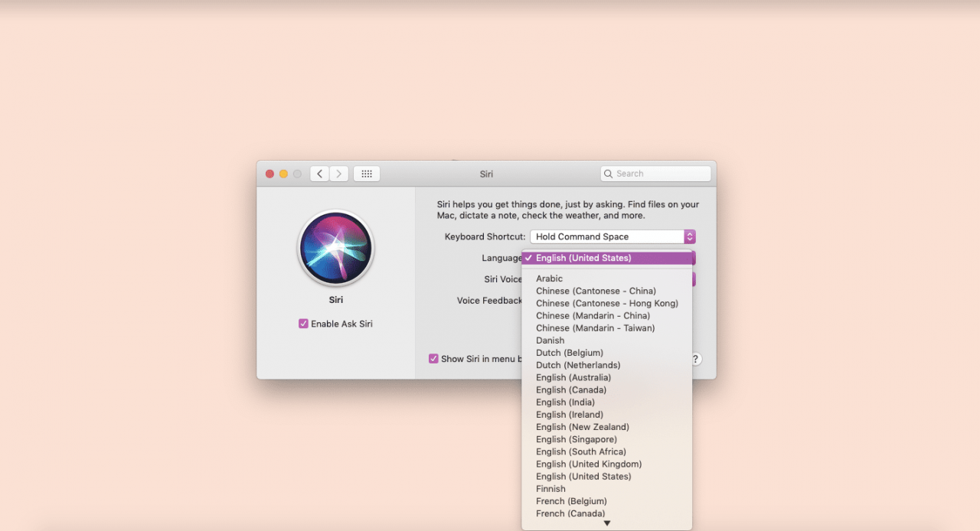
Task: Choose unchecked English (United States) in list
Action: click(607, 476)
